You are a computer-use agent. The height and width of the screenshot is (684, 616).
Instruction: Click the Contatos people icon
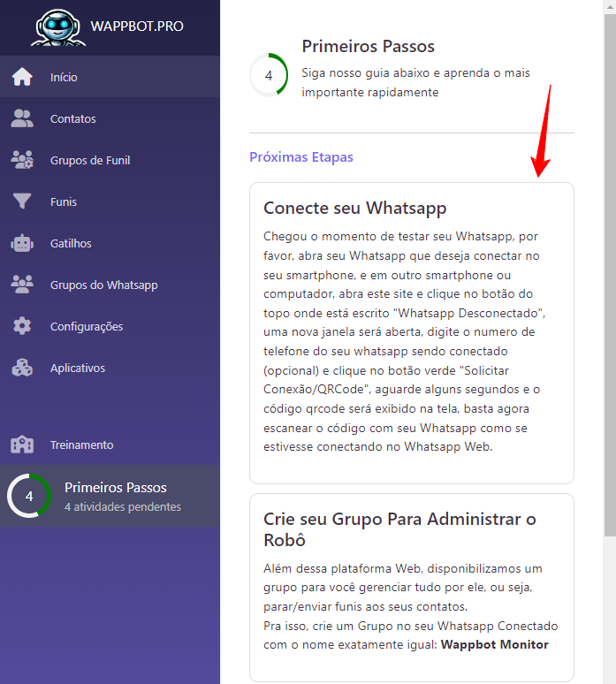pyautogui.click(x=22, y=118)
